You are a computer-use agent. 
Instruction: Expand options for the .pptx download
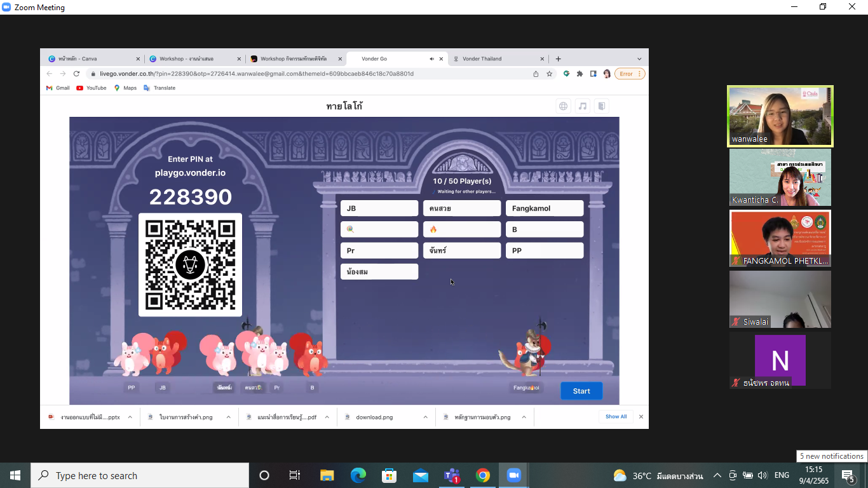130,417
